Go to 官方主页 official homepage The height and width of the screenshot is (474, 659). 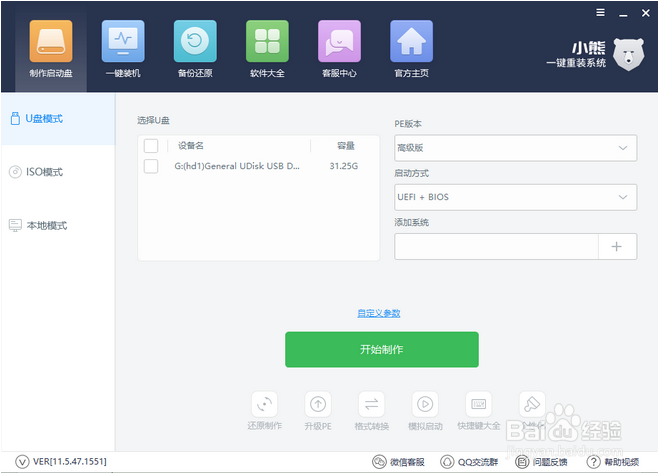coord(411,49)
